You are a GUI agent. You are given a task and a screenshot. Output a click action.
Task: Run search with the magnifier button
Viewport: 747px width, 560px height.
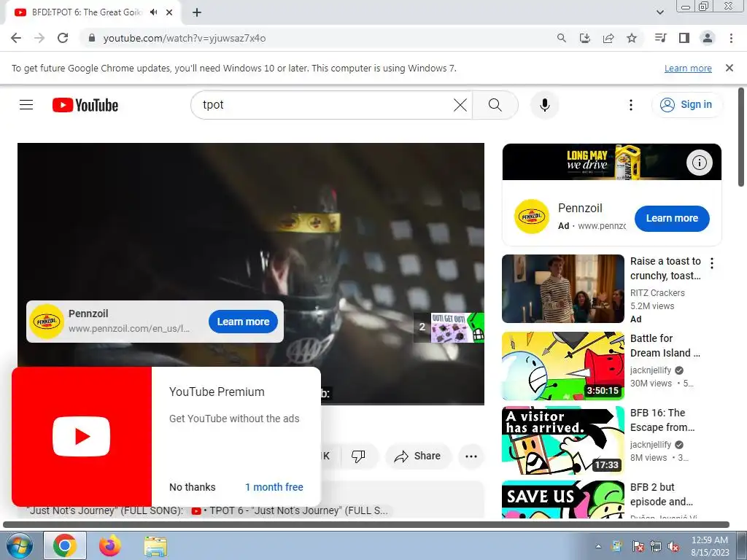(495, 105)
